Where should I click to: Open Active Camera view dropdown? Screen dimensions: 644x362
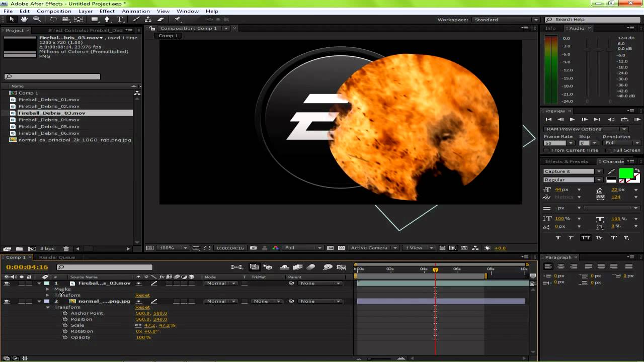point(374,248)
